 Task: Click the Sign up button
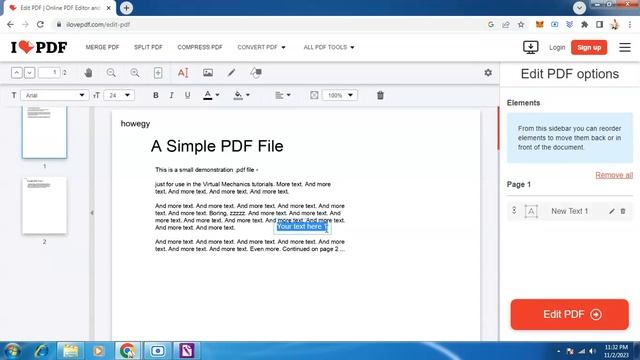pyautogui.click(x=589, y=47)
